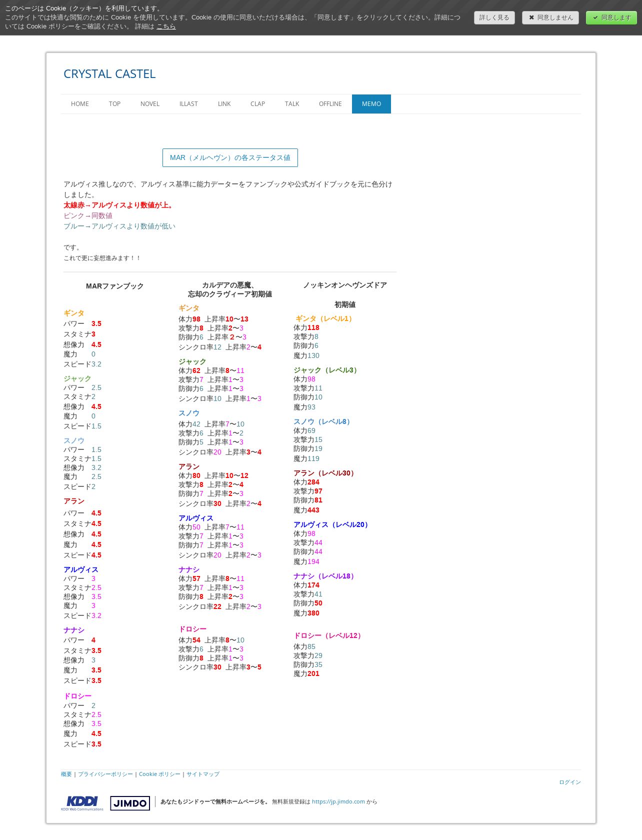The height and width of the screenshot is (840, 642).
Task: Click MAR（メルヘヴン）の各ステータス値 button
Action: point(230,157)
